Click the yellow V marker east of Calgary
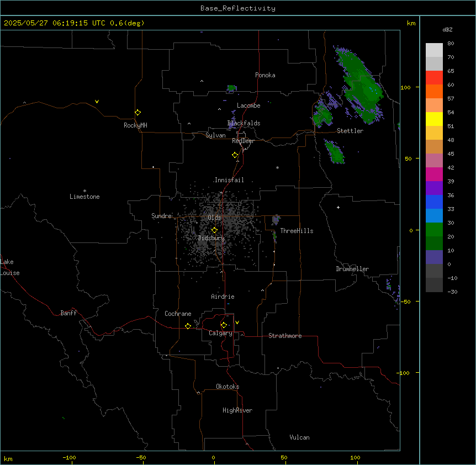The height and width of the screenshot is (465, 476). (x=237, y=323)
